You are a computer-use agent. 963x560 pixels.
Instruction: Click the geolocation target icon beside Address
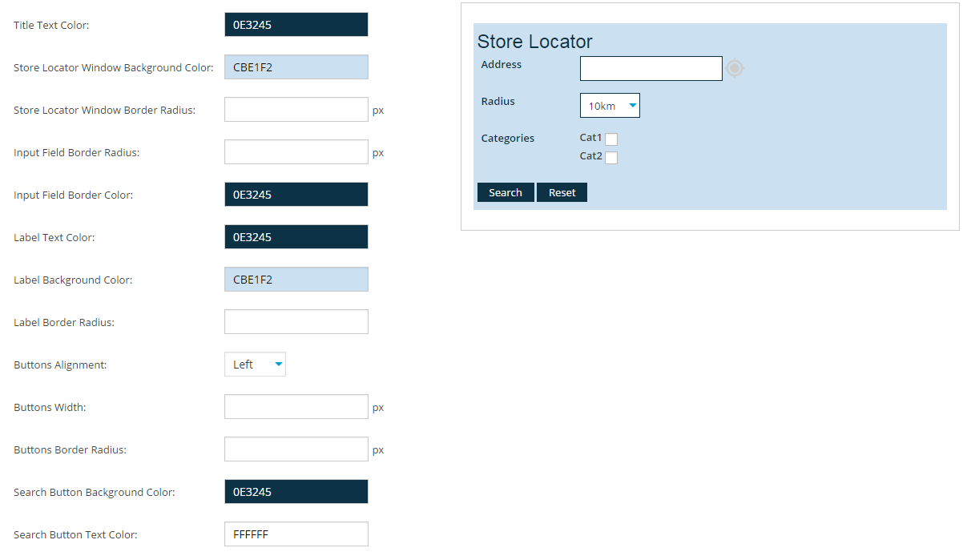click(735, 69)
